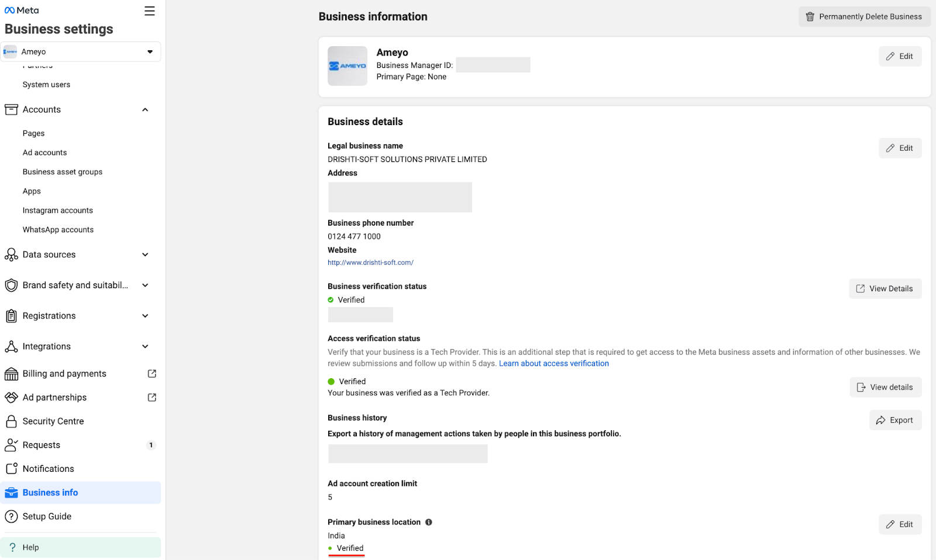Open Business asset groups

click(x=63, y=172)
